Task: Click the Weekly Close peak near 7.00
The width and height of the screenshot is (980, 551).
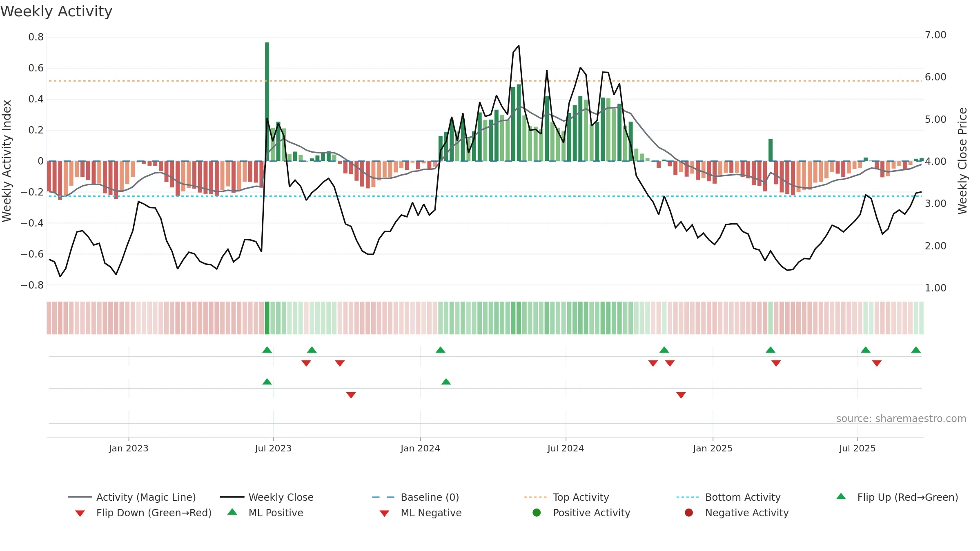Action: [x=519, y=46]
